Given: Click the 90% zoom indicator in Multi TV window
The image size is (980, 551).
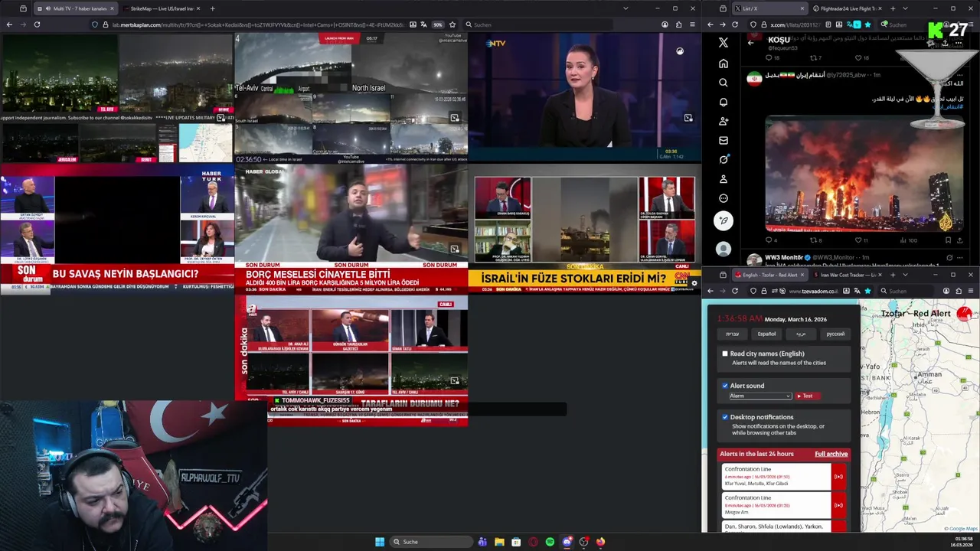Looking at the screenshot, I should [x=438, y=24].
